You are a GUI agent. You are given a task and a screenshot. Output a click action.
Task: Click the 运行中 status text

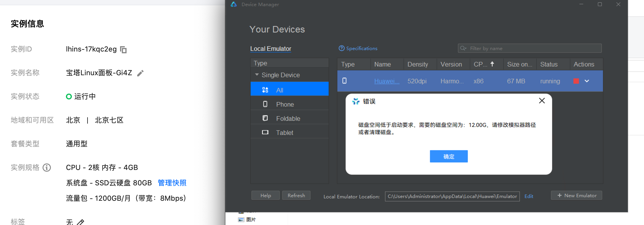[x=85, y=97]
